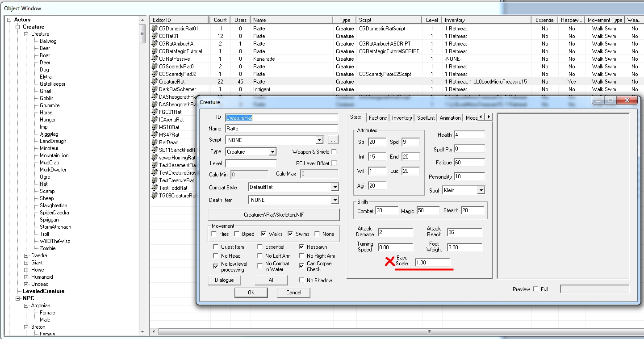Toggle the Respawn checkbox

pyautogui.click(x=302, y=247)
